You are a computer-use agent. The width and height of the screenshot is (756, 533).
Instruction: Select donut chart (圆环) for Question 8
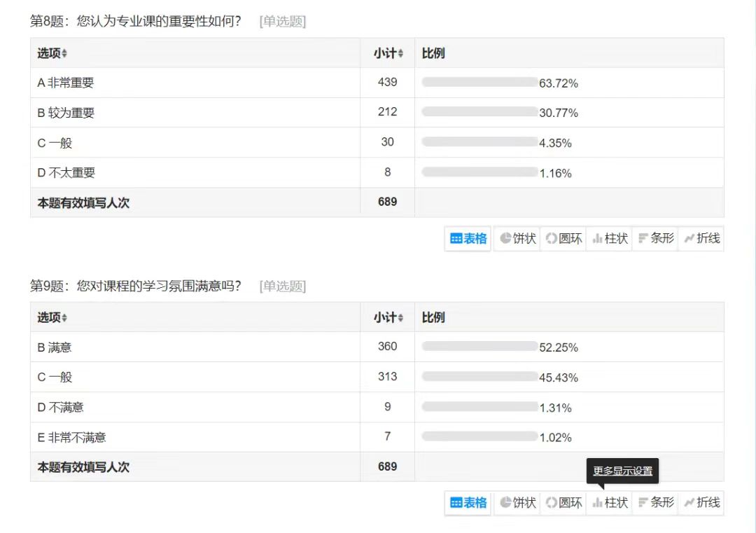(563, 239)
